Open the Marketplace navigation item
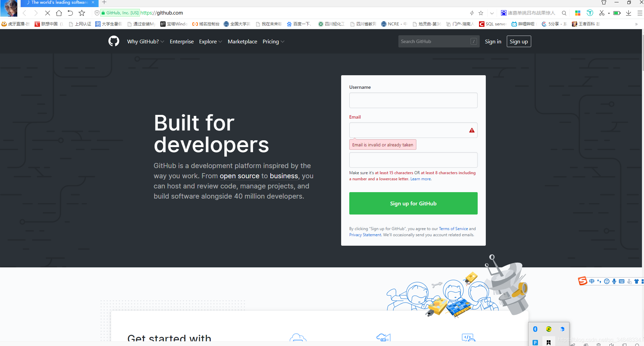The width and height of the screenshot is (644, 346). pos(243,41)
